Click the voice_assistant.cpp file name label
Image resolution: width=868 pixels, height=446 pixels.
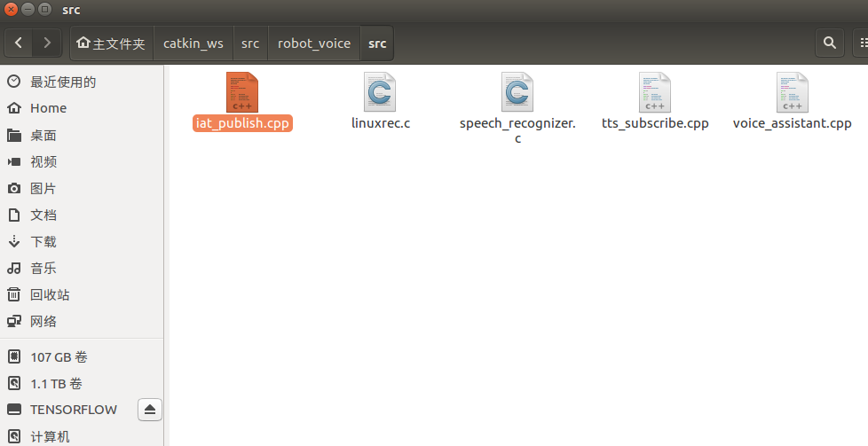pos(793,123)
